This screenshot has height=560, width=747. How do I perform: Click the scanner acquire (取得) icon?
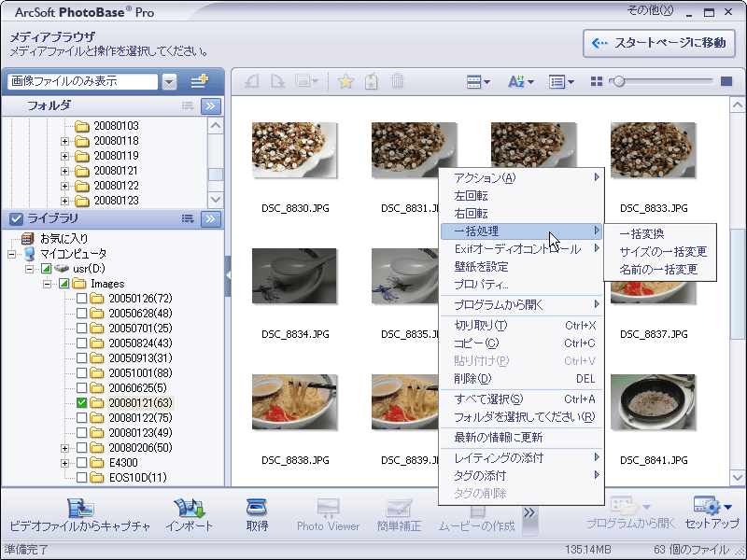[x=257, y=507]
